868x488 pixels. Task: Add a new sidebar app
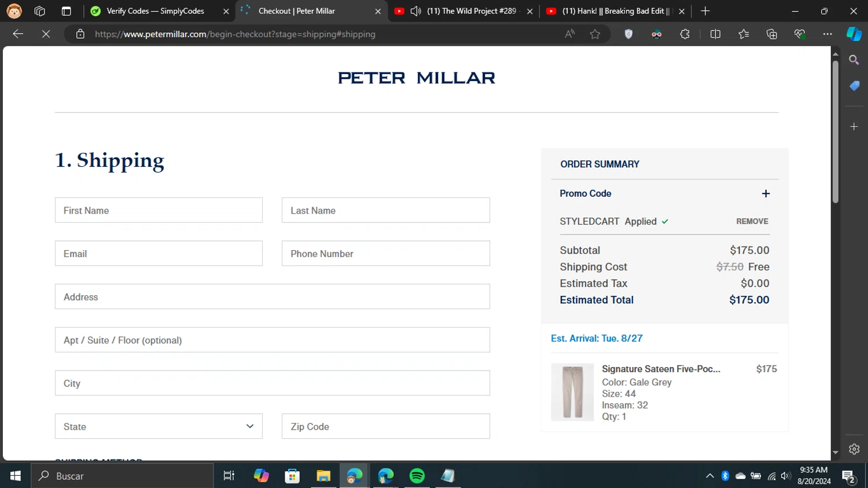click(x=854, y=126)
